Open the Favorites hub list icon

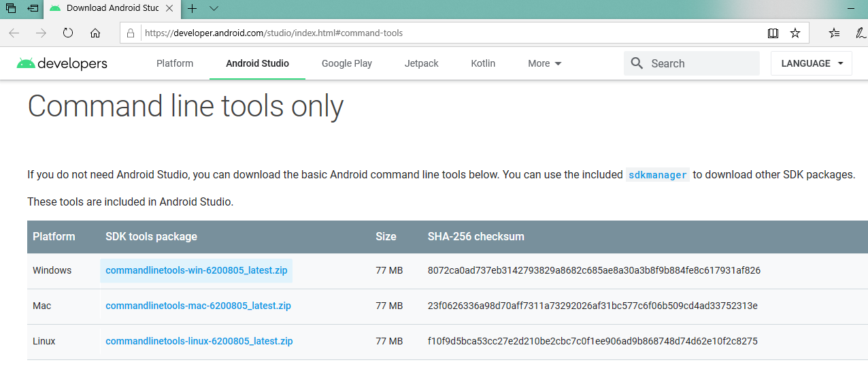(x=834, y=33)
